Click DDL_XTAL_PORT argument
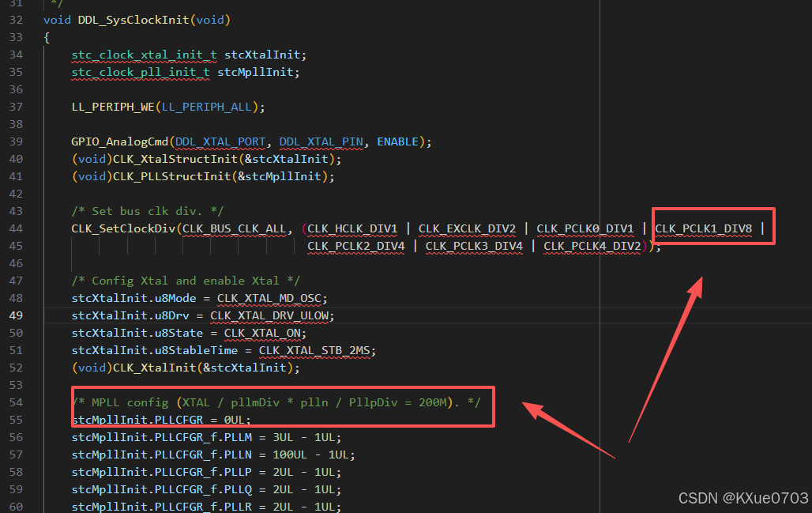 click(220, 142)
